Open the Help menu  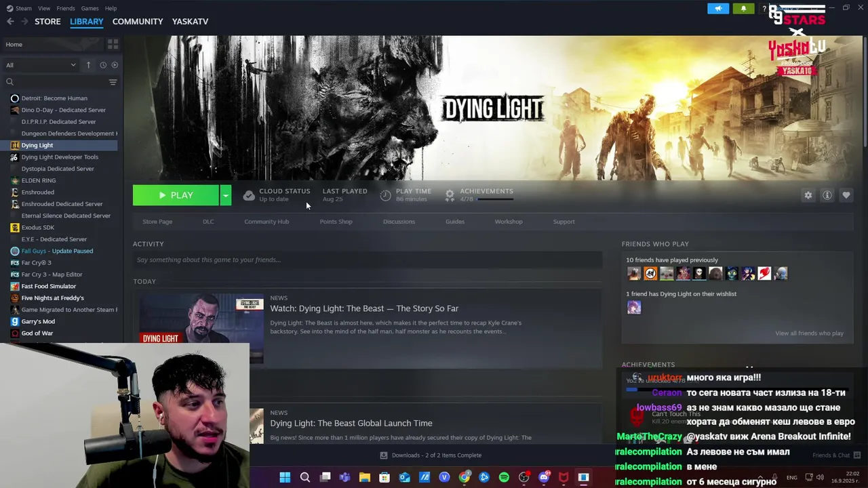click(x=111, y=8)
